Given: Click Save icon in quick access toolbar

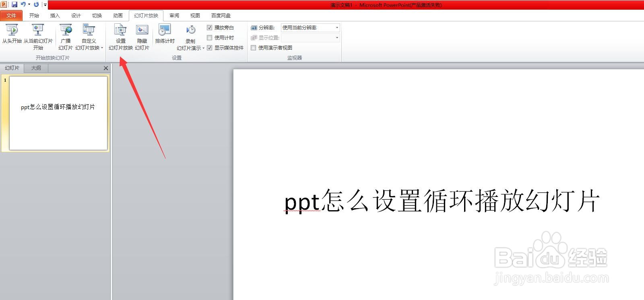Looking at the screenshot, I should (x=14, y=4).
